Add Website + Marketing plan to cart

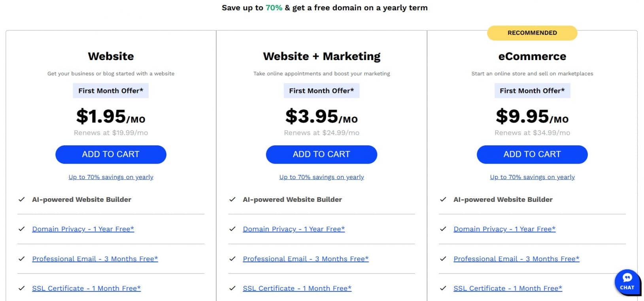click(321, 154)
